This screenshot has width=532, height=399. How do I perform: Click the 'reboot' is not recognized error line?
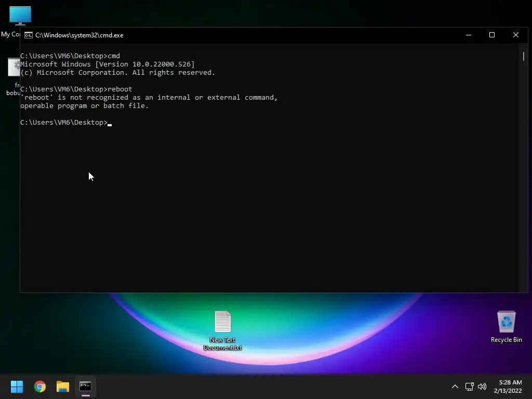pos(149,97)
